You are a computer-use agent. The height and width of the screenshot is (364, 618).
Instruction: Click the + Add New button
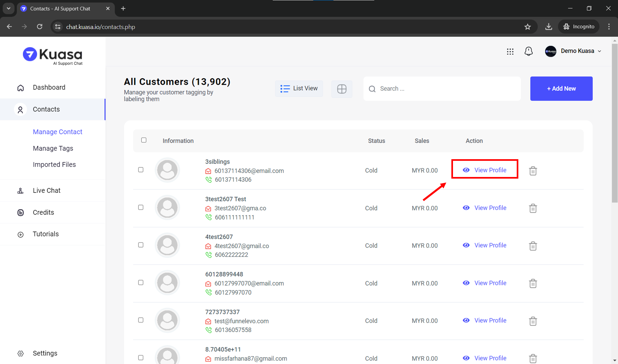[x=561, y=89]
